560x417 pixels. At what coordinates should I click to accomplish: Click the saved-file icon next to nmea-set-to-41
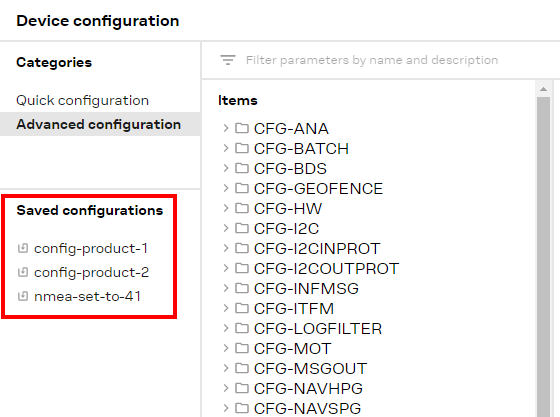pos(23,296)
